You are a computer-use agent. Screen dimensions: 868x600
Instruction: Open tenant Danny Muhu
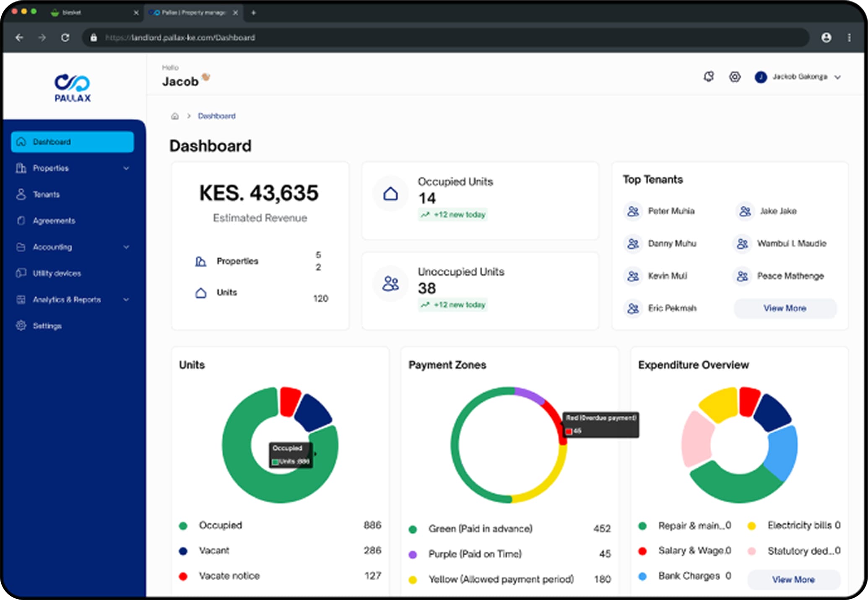[672, 244]
